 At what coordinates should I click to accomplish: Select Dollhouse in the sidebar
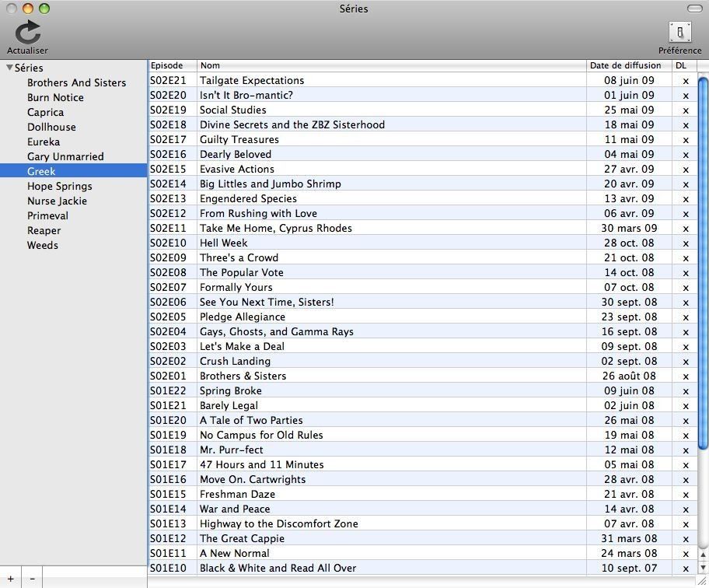click(x=51, y=127)
